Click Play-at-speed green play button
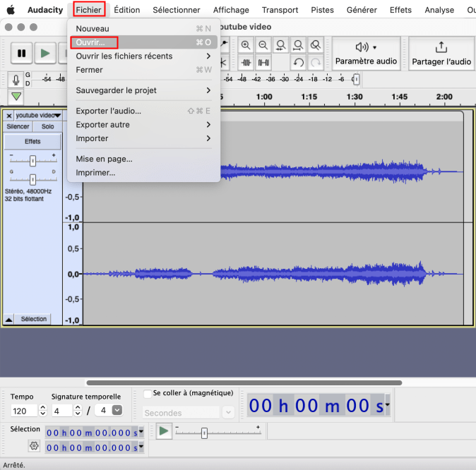 tap(164, 431)
